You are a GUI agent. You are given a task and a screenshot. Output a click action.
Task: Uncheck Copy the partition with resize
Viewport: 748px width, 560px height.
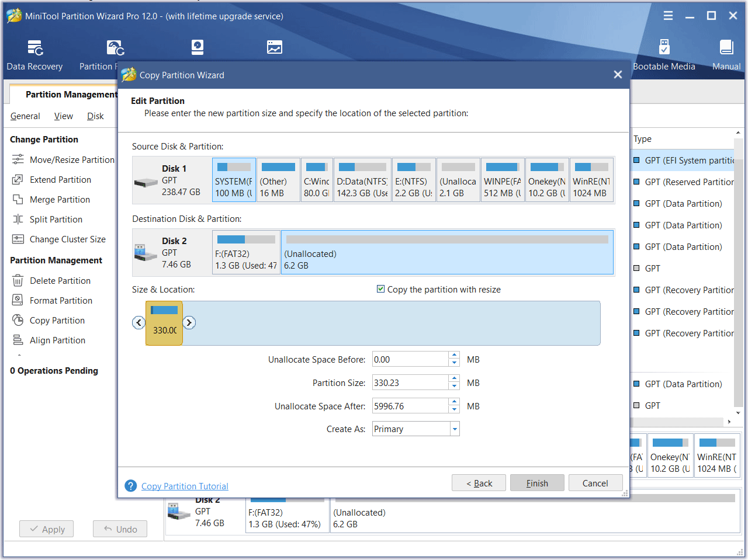(x=380, y=289)
